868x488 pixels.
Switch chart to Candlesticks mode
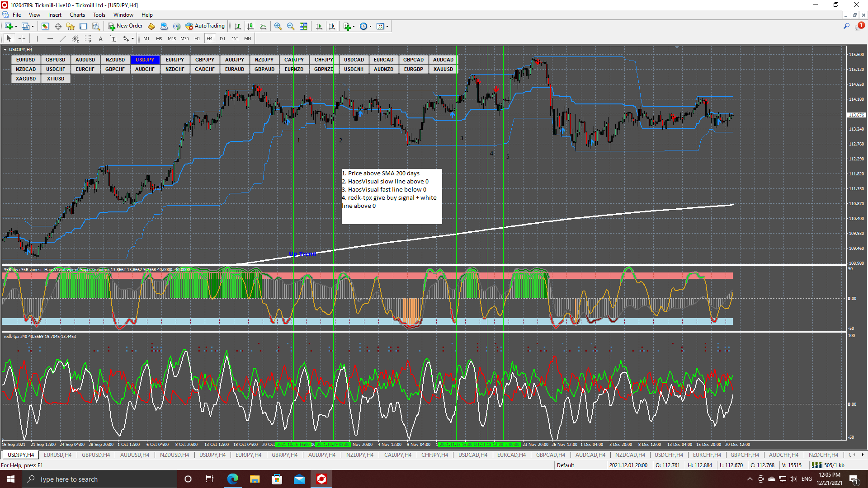click(x=250, y=26)
